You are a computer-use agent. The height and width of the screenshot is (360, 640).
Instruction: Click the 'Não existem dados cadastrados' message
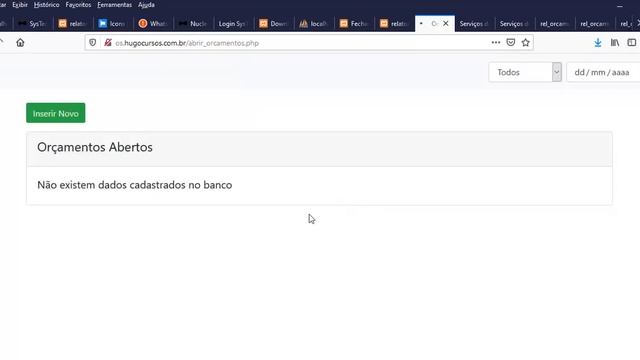[x=135, y=185]
